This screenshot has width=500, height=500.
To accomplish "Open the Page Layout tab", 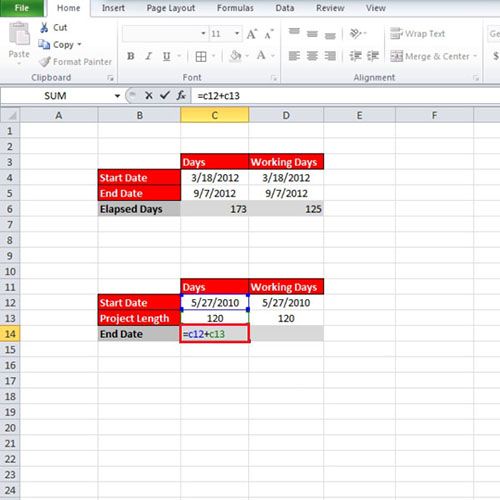I will (x=171, y=8).
